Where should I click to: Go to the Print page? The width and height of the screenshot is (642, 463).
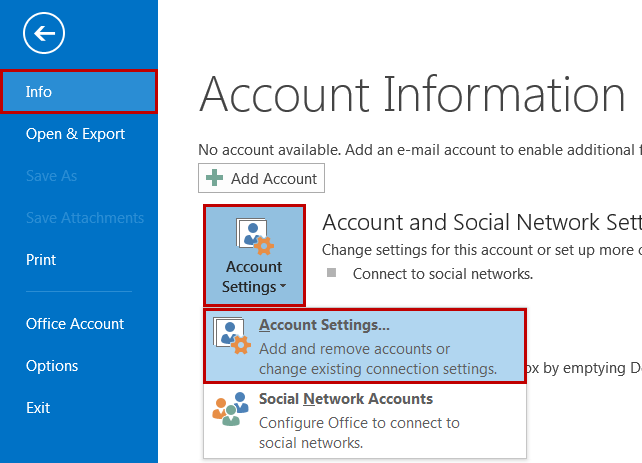coord(41,260)
